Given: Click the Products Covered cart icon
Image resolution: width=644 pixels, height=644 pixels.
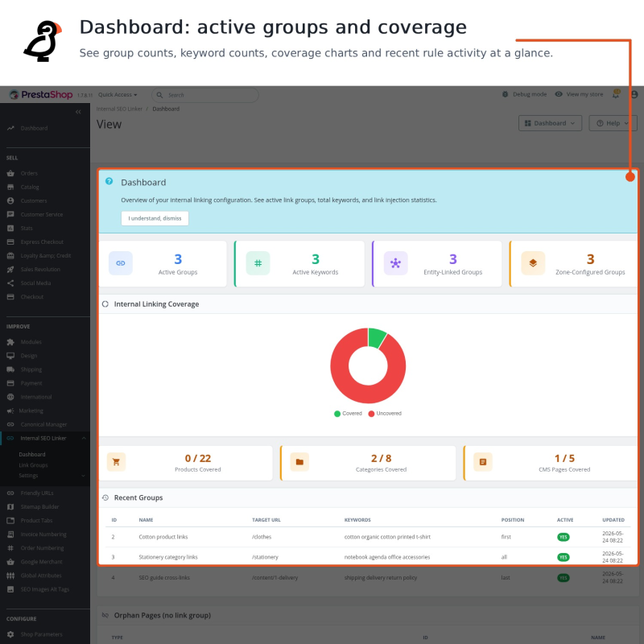Looking at the screenshot, I should pos(116,462).
